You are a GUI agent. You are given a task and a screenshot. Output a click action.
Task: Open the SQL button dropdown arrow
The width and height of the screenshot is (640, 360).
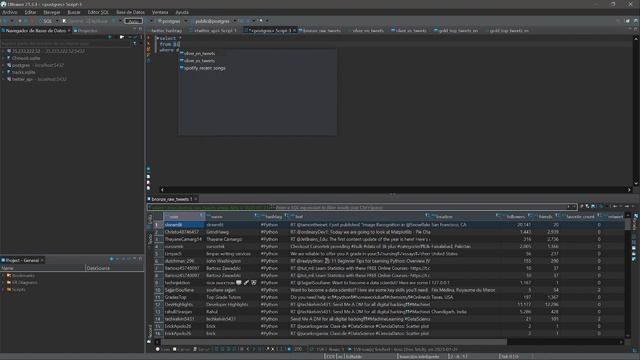click(x=57, y=21)
